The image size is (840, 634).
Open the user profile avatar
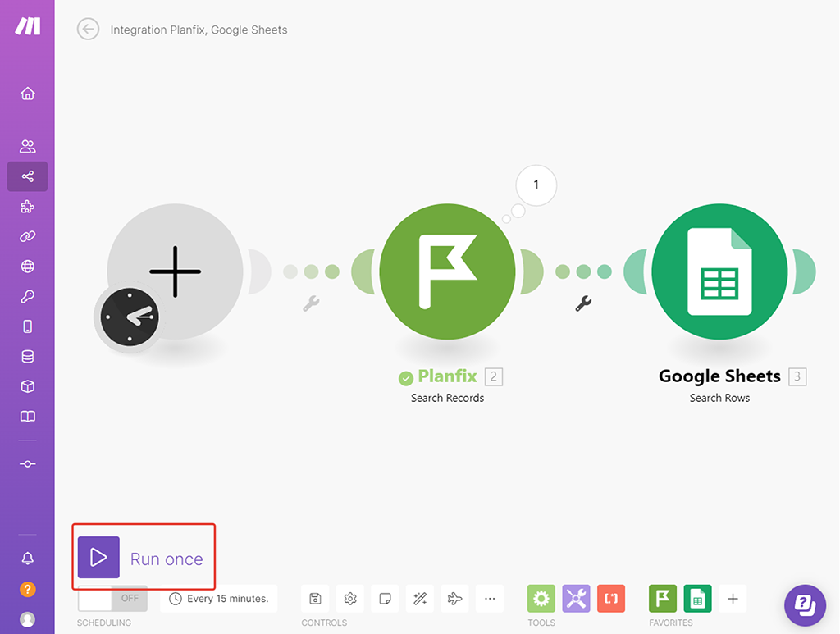(27, 619)
